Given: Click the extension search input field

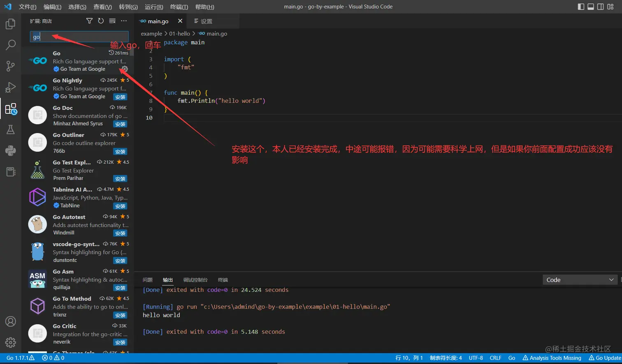Looking at the screenshot, I should [x=79, y=37].
